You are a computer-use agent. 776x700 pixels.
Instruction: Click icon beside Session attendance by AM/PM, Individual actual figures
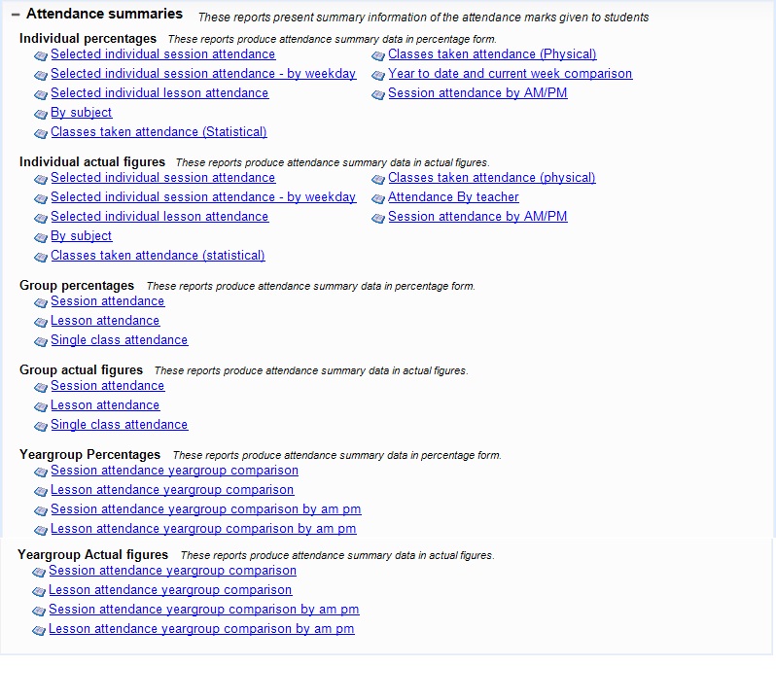tap(378, 218)
